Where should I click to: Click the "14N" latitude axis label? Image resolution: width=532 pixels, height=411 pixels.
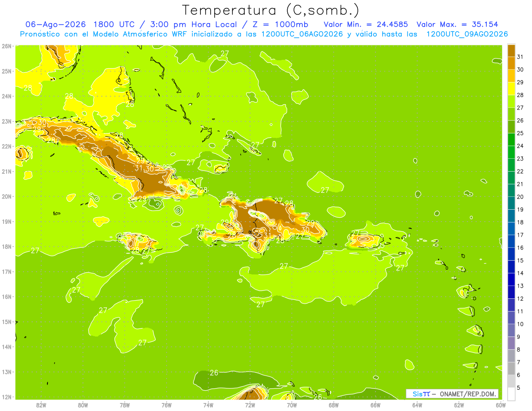coord(7,347)
